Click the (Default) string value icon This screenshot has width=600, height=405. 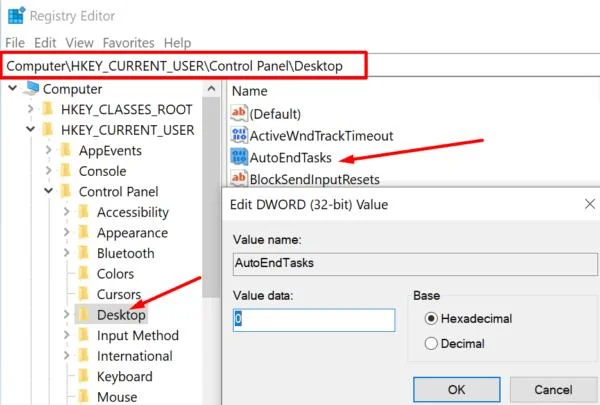239,113
